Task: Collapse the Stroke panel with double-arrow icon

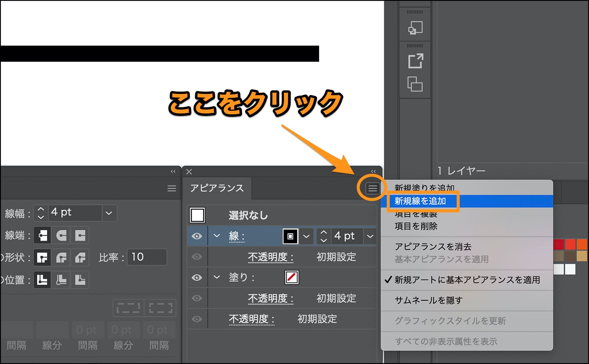Action: click(173, 171)
